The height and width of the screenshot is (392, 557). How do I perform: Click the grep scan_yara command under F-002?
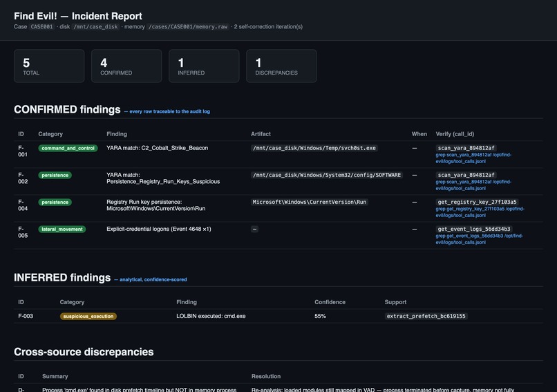click(x=473, y=185)
